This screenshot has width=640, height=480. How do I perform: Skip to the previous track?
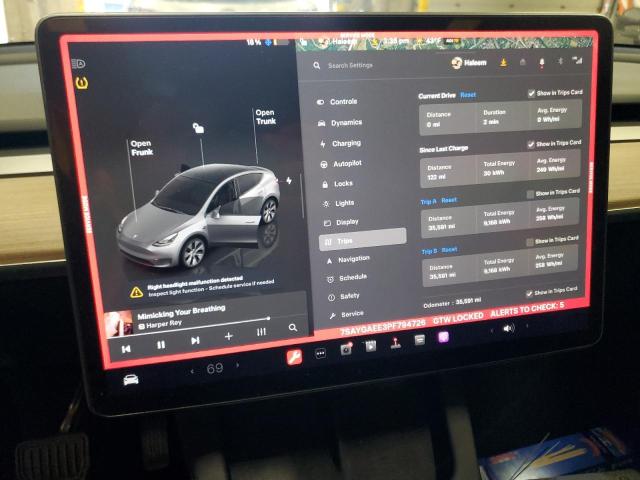[x=126, y=349]
